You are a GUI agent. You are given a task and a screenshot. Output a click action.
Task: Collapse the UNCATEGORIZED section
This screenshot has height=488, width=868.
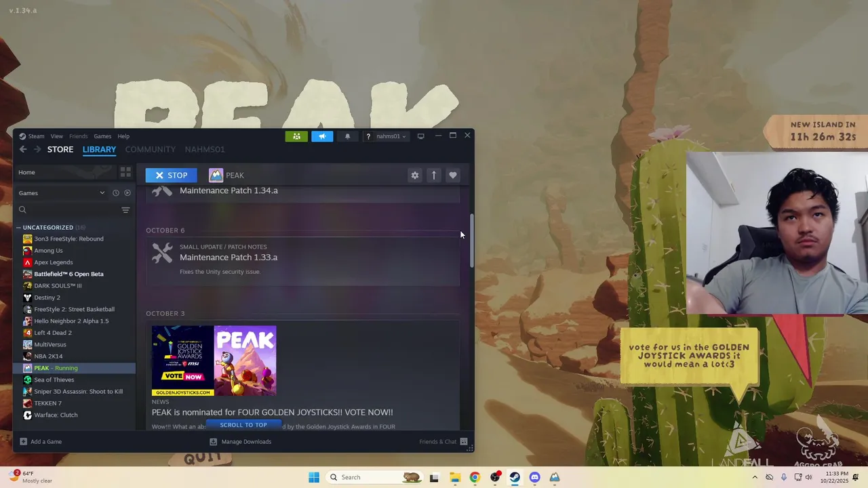tap(18, 228)
